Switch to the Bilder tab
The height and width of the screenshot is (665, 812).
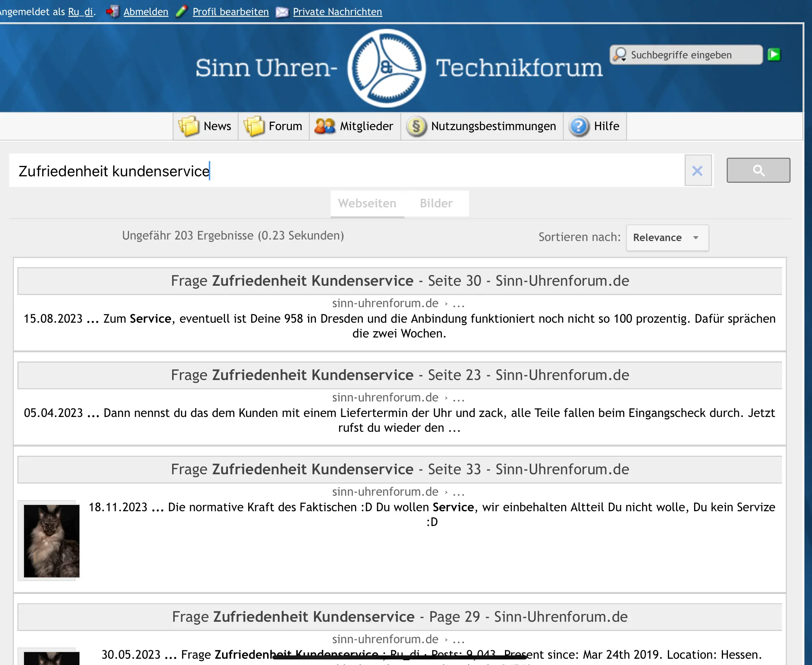click(x=436, y=203)
